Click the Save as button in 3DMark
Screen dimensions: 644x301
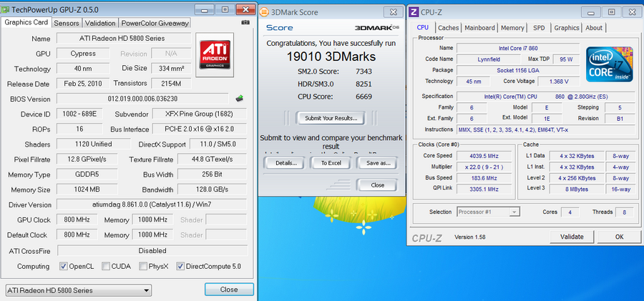point(378,163)
